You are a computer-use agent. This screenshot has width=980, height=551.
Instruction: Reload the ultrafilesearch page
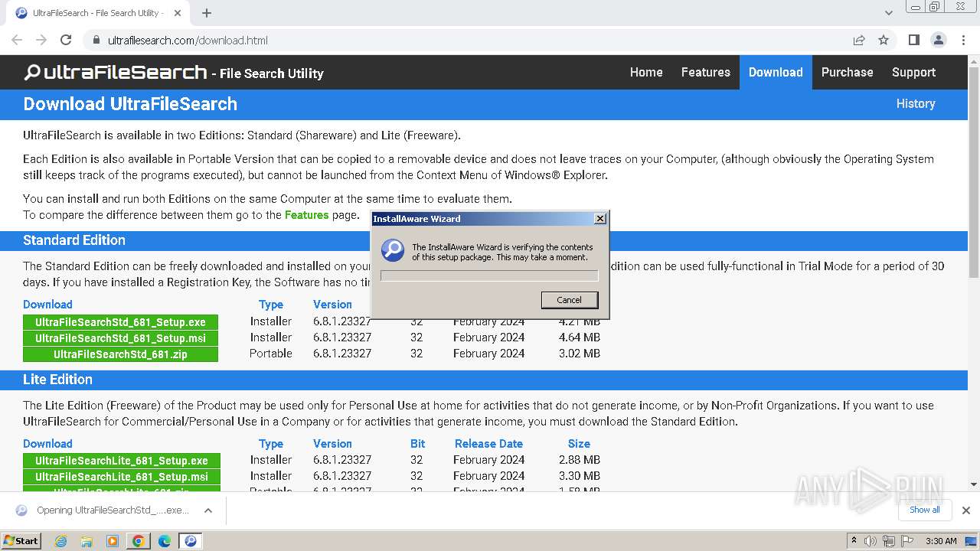(x=66, y=40)
